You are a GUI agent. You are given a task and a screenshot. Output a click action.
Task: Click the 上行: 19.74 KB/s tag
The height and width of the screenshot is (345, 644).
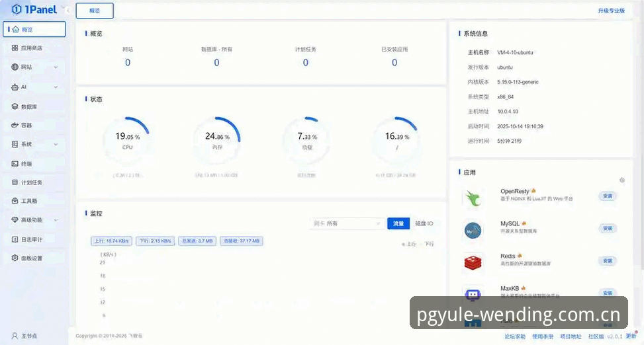coord(111,241)
